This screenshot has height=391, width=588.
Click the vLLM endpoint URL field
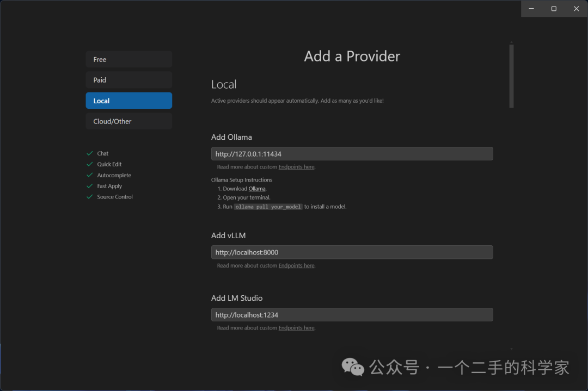(352, 252)
